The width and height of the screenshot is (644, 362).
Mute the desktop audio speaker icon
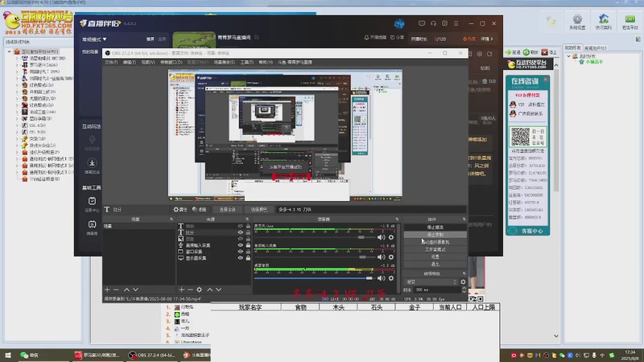[x=381, y=278]
